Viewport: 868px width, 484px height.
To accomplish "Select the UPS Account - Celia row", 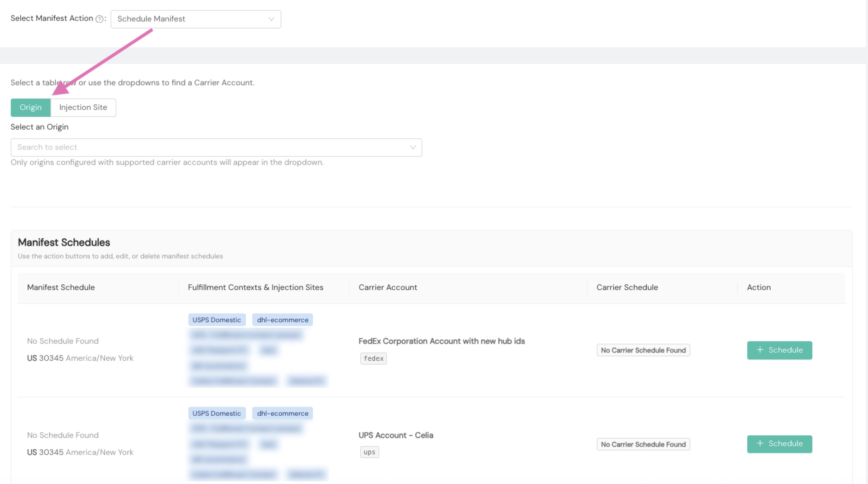I will coord(395,435).
